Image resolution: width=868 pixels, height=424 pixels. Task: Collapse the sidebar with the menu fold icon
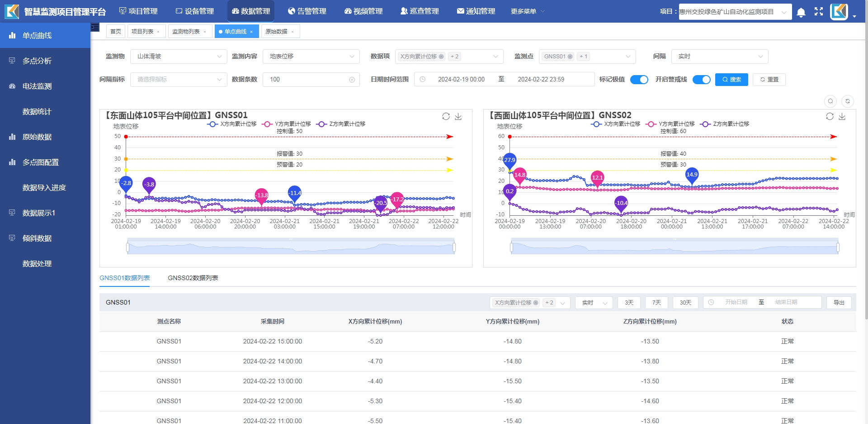tap(95, 27)
